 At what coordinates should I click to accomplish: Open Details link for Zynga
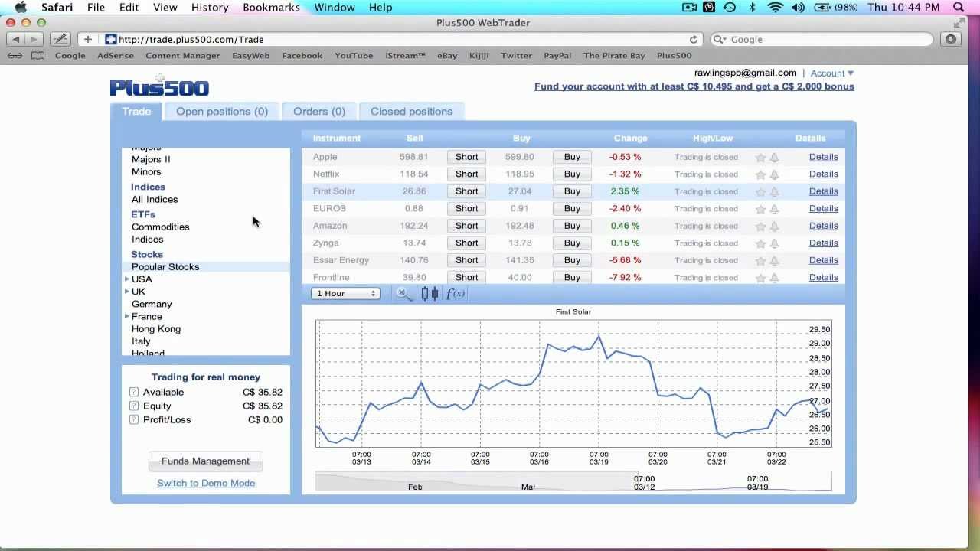823,243
